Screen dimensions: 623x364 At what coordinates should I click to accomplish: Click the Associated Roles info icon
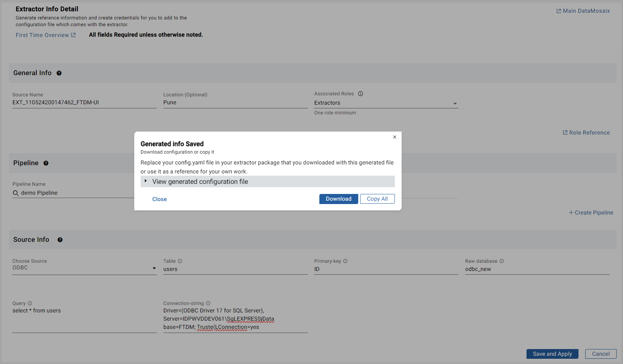click(x=360, y=94)
